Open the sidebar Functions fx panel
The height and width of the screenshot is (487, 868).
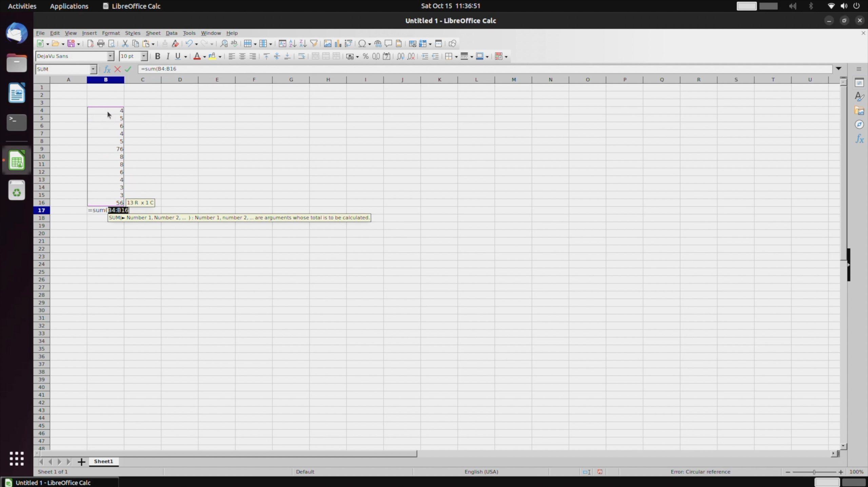point(859,139)
